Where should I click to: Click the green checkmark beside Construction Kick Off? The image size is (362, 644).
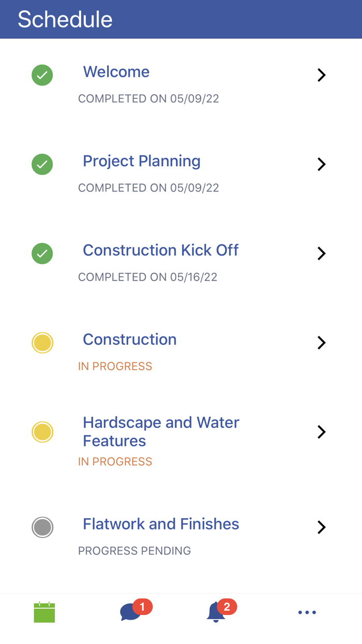(x=42, y=254)
